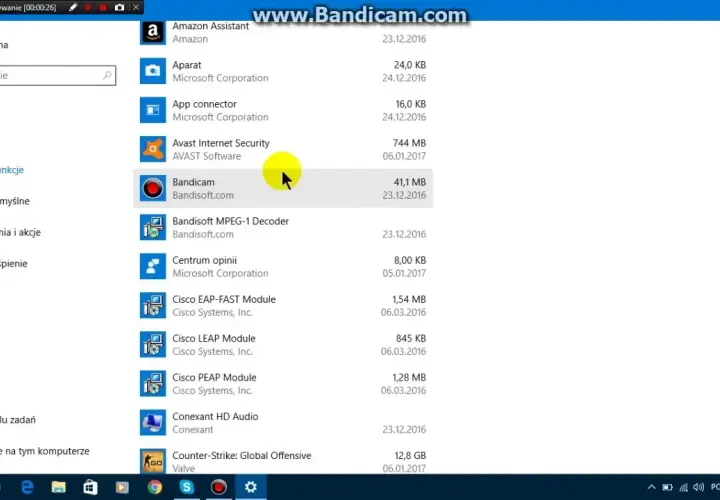Take a screenshot with Bandicam camera icon
This screenshot has height=500, width=720.
[x=119, y=7]
